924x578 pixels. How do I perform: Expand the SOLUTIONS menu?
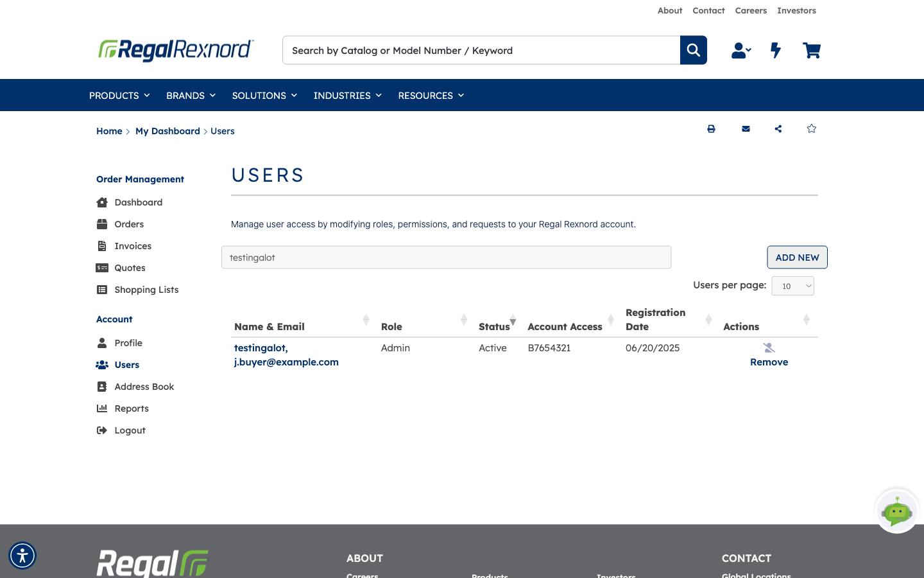(264, 95)
